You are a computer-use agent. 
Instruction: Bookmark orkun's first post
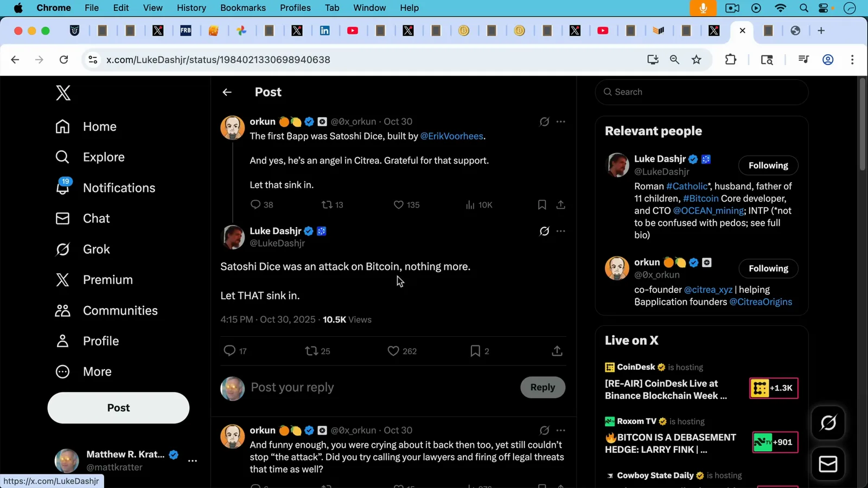click(x=541, y=204)
